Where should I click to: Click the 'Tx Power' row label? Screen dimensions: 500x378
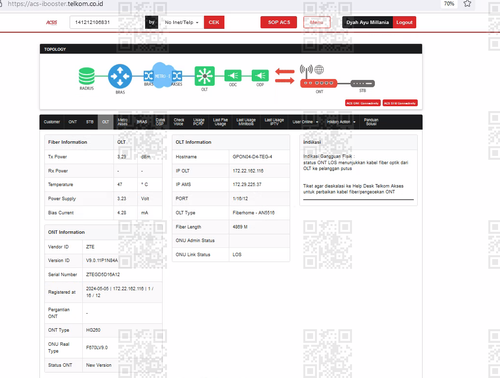point(58,157)
